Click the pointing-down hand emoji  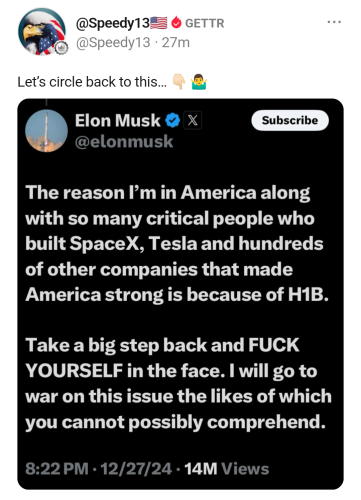pyautogui.click(x=179, y=82)
